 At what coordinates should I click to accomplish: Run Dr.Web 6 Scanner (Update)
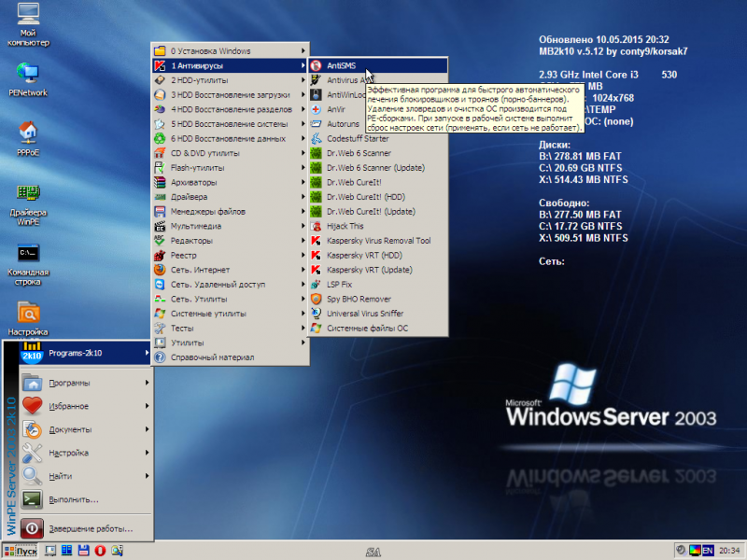click(378, 168)
